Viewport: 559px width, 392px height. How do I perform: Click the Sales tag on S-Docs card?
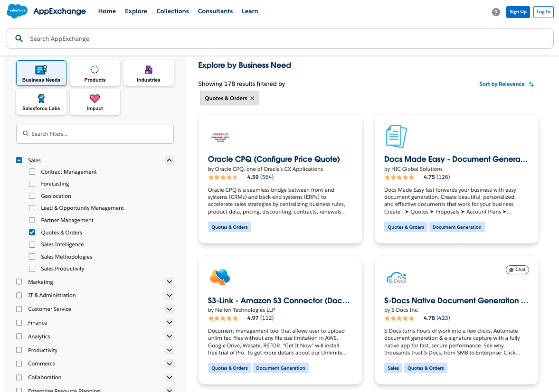[393, 368]
